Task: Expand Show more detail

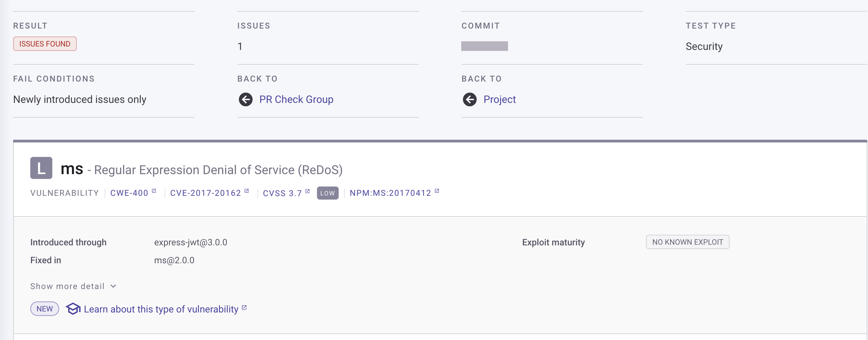Action: [67, 286]
